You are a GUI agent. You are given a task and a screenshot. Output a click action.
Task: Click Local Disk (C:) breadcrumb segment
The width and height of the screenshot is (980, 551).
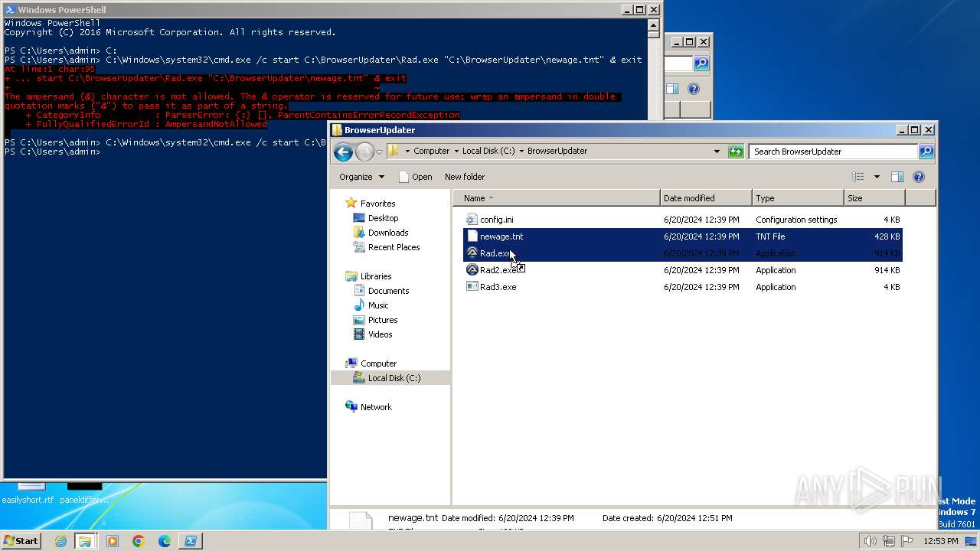tap(488, 152)
